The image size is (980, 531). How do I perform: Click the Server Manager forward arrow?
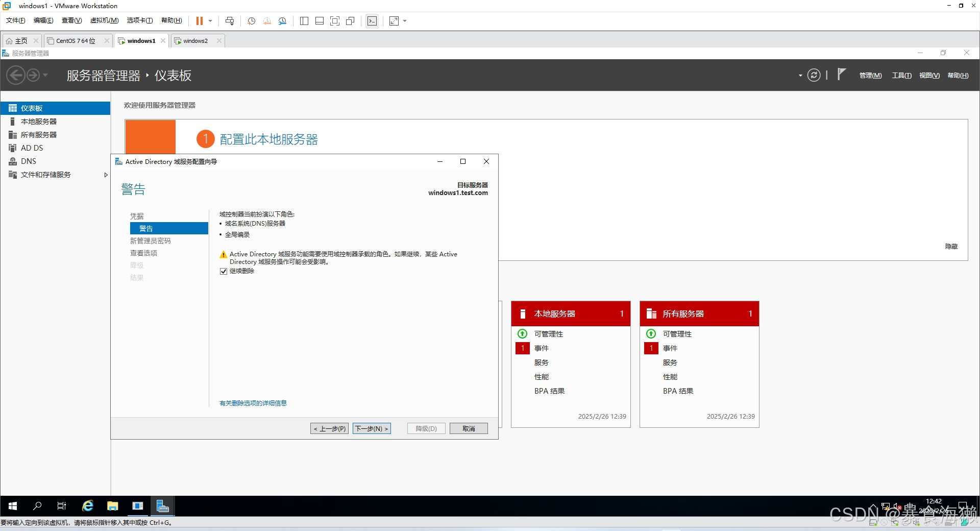point(33,76)
